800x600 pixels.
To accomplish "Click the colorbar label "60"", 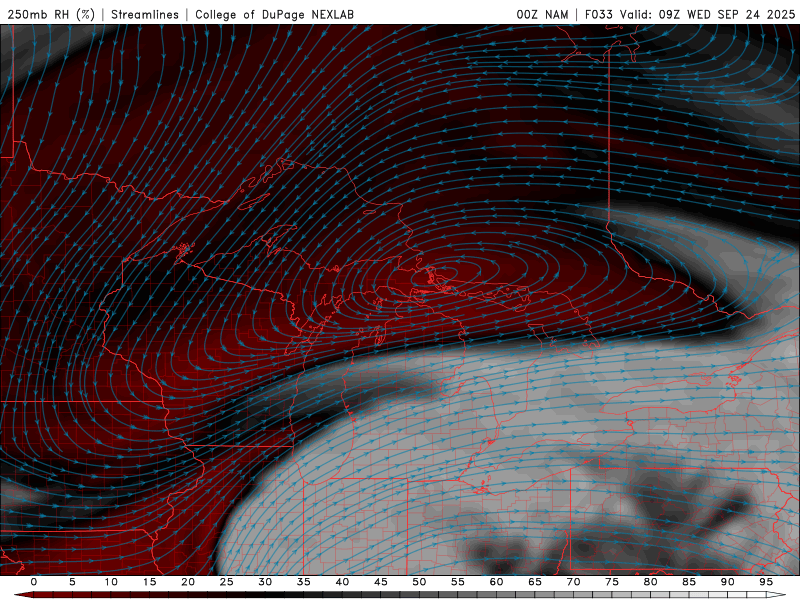I will point(496,582).
